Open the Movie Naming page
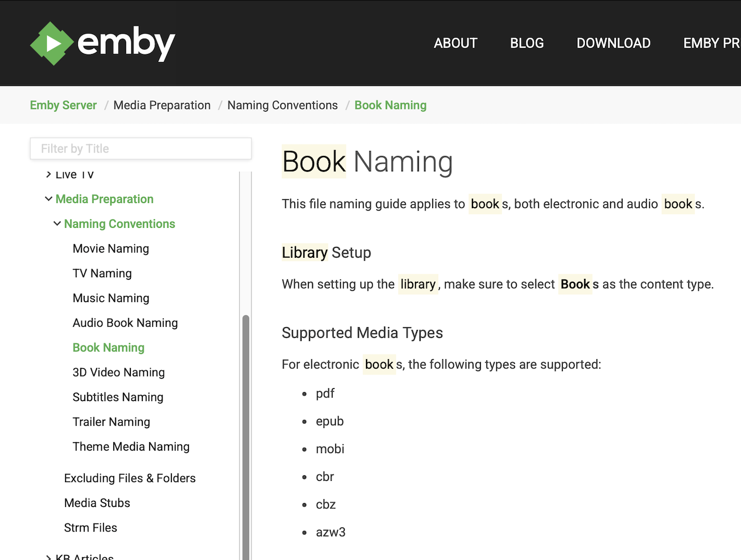 click(x=111, y=249)
